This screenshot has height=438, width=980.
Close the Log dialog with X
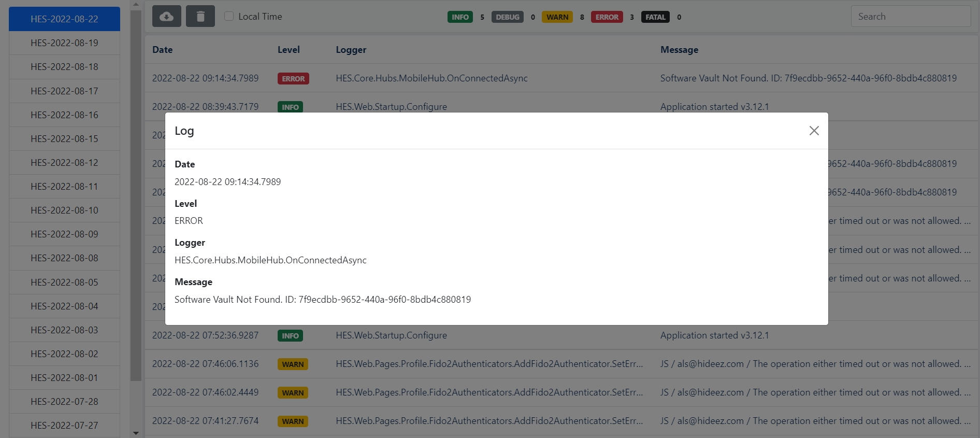tap(814, 131)
